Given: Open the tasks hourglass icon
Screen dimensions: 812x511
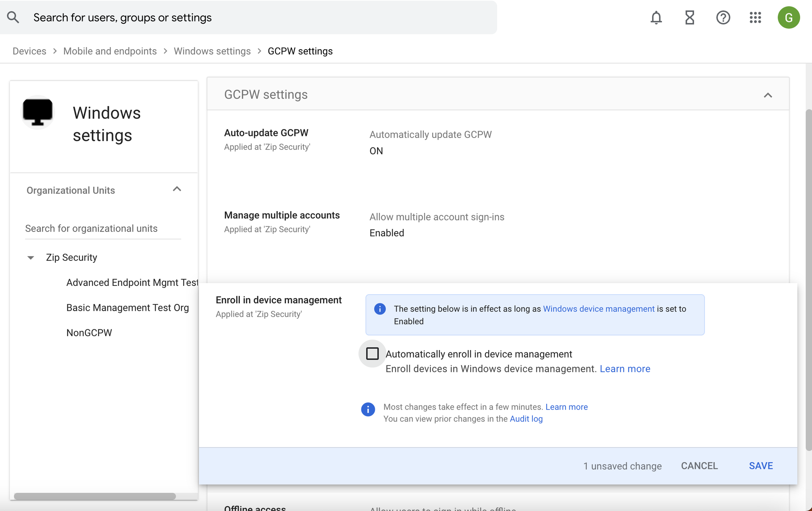Looking at the screenshot, I should (689, 17).
